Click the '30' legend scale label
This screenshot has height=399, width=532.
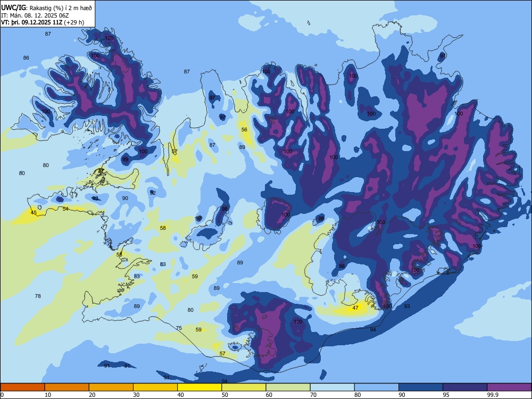tap(136, 395)
